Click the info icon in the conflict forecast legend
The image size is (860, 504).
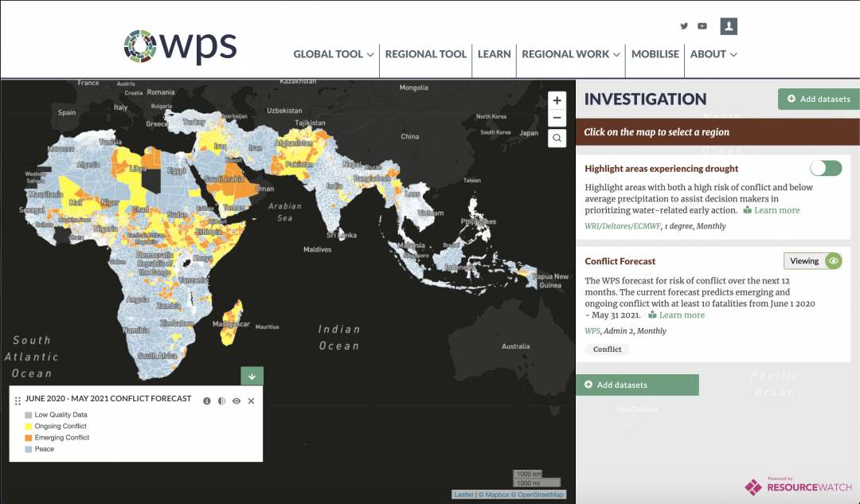(x=207, y=400)
